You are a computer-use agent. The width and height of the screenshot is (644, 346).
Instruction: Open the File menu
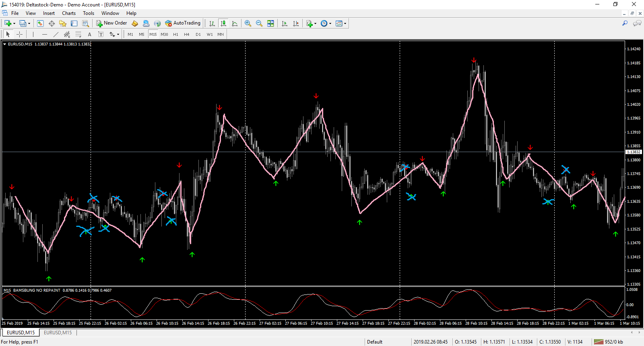click(x=15, y=13)
